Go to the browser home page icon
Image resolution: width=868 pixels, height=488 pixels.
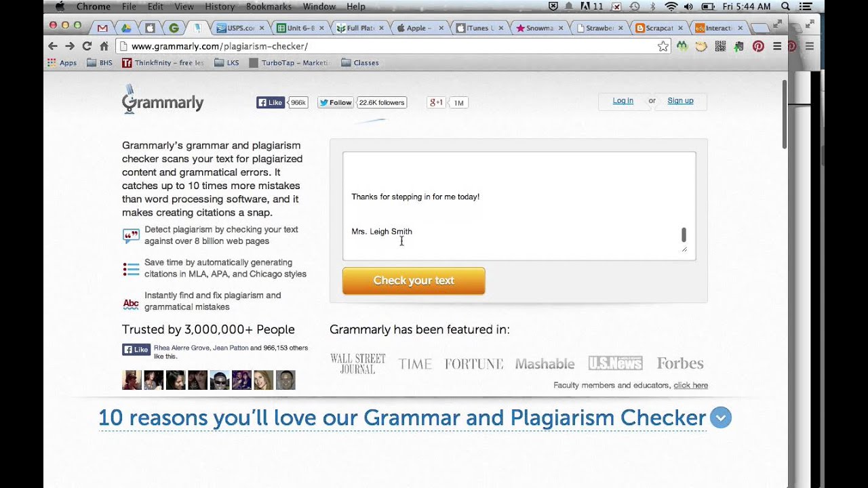point(104,46)
